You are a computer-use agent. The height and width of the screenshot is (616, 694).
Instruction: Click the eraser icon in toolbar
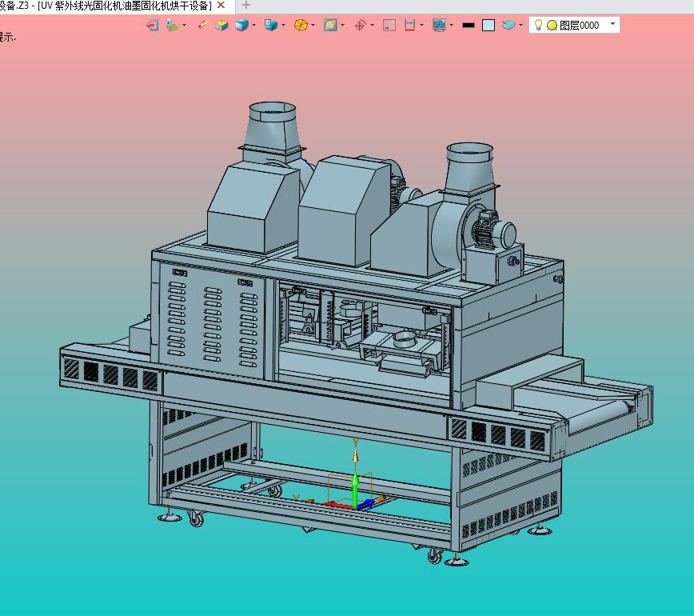(x=203, y=25)
